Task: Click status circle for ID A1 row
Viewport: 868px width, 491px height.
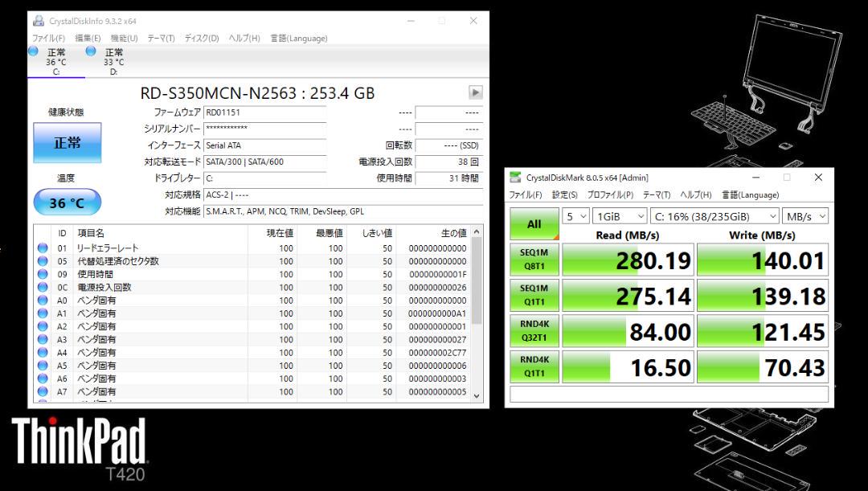Action: (43, 313)
